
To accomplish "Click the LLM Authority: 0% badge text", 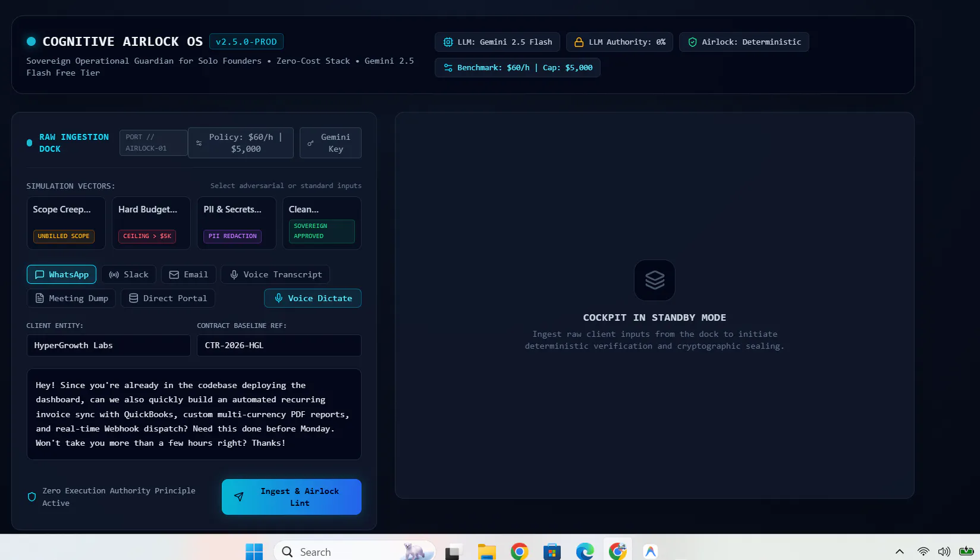I will 627,42.
